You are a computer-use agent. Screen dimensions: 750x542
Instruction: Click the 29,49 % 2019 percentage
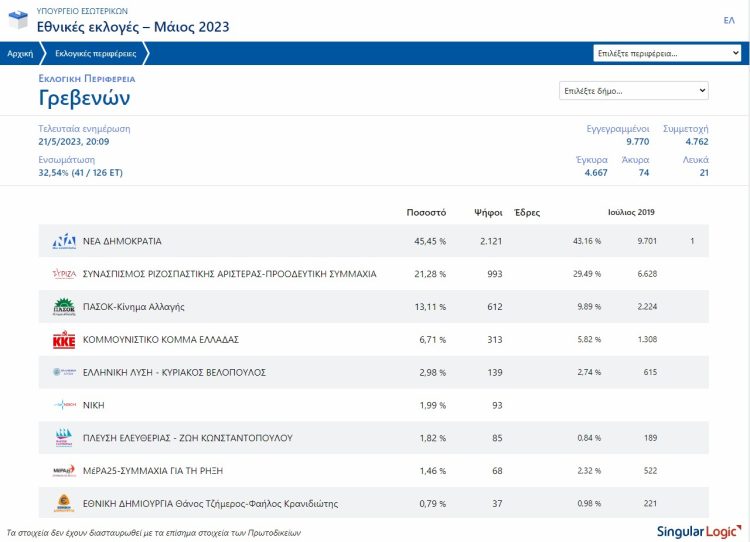point(587,274)
